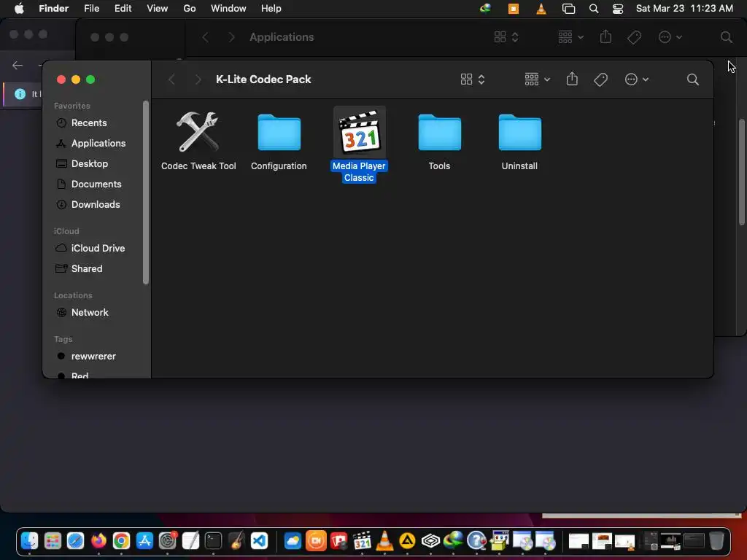
Task: Go back in K-Lite Codec Pack window
Action: click(172, 79)
